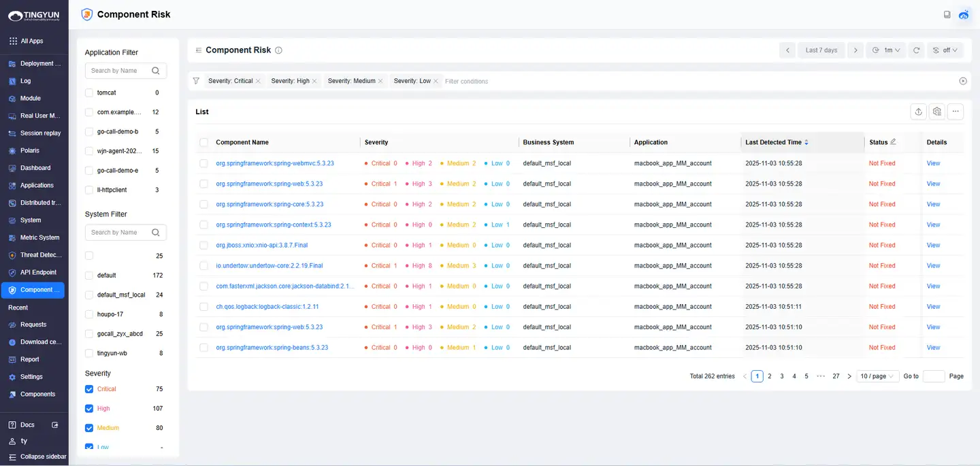Open Threat Detection in the sidebar
980x466 pixels.
40,255
